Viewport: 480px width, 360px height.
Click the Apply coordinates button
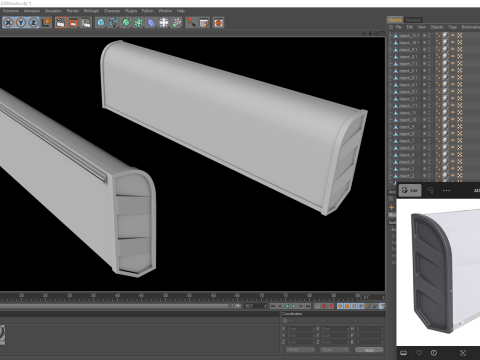[369, 350]
